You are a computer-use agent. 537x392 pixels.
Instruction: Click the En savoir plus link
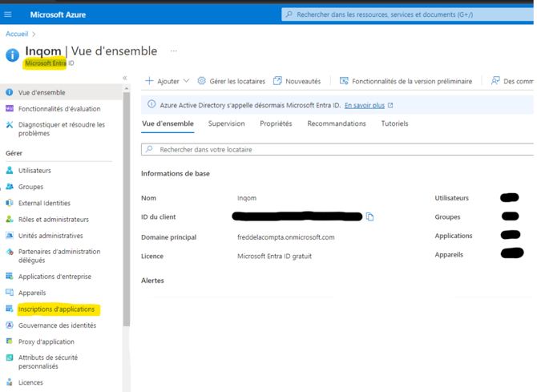pos(365,105)
